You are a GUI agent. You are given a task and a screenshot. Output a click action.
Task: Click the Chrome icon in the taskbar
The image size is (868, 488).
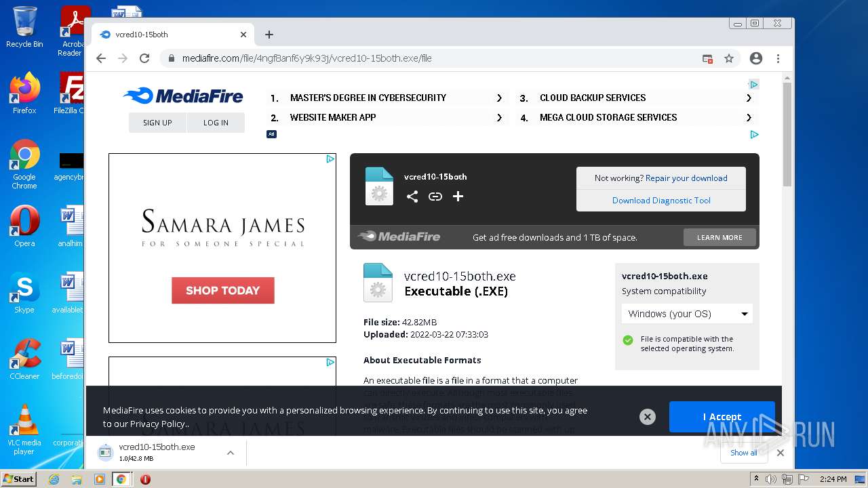[x=121, y=479]
